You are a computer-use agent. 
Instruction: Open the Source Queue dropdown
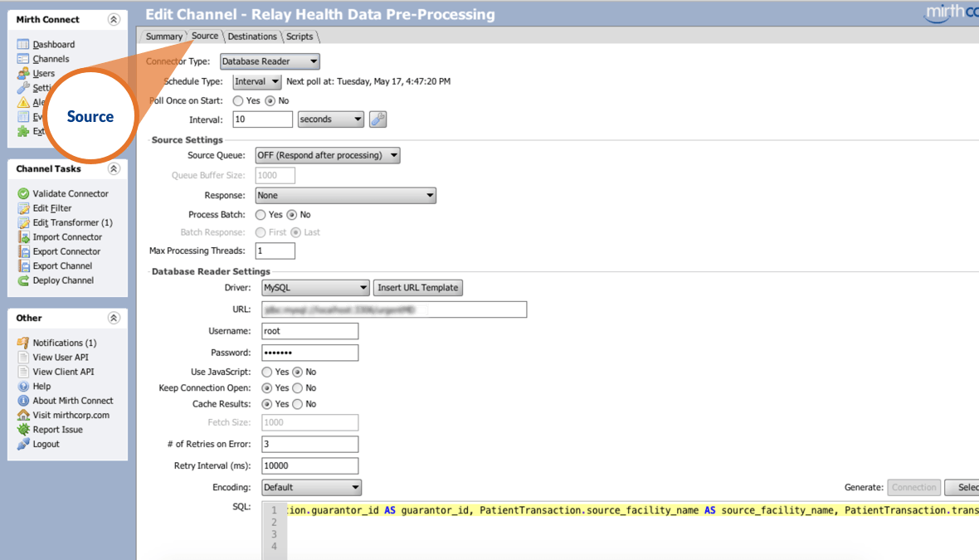coord(327,155)
